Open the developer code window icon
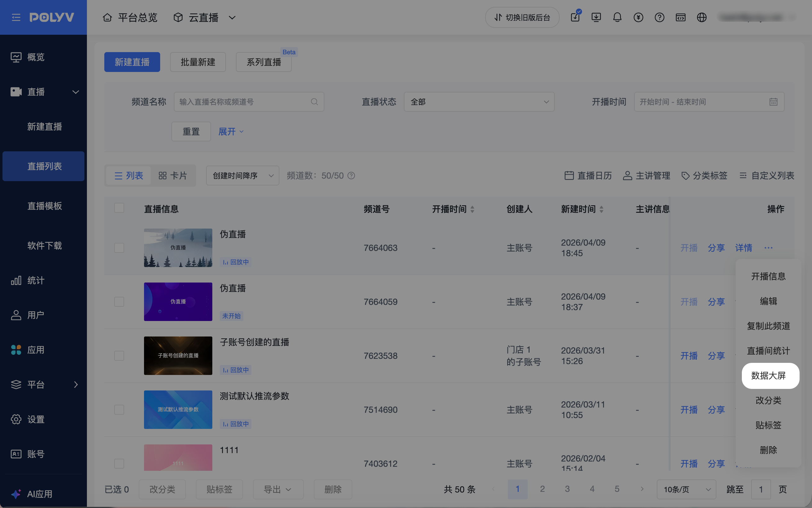 (680, 17)
